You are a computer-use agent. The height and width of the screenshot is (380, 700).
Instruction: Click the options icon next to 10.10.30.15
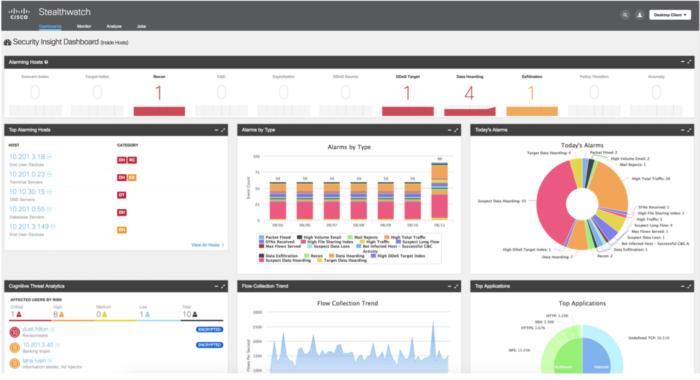49,192
